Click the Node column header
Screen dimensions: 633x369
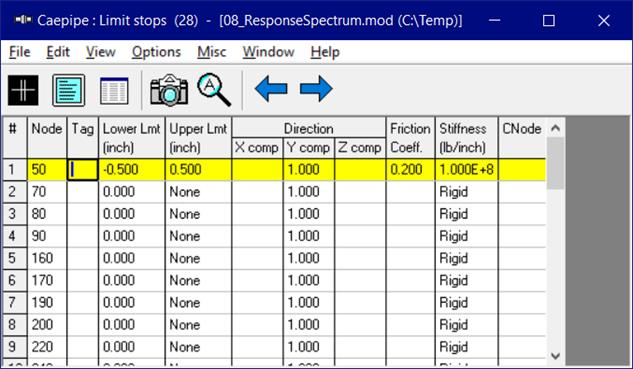(47, 138)
